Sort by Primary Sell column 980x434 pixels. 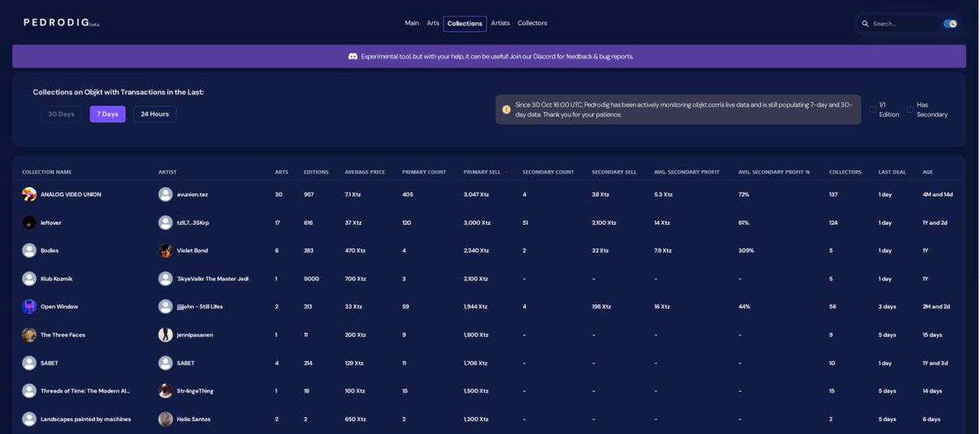click(482, 172)
